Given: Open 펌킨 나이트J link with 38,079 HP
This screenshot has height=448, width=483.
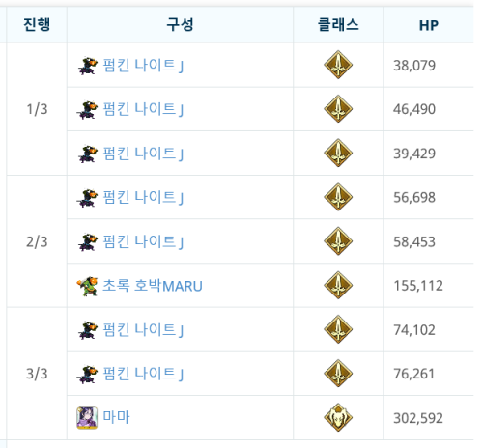Looking at the screenshot, I should point(143,66).
